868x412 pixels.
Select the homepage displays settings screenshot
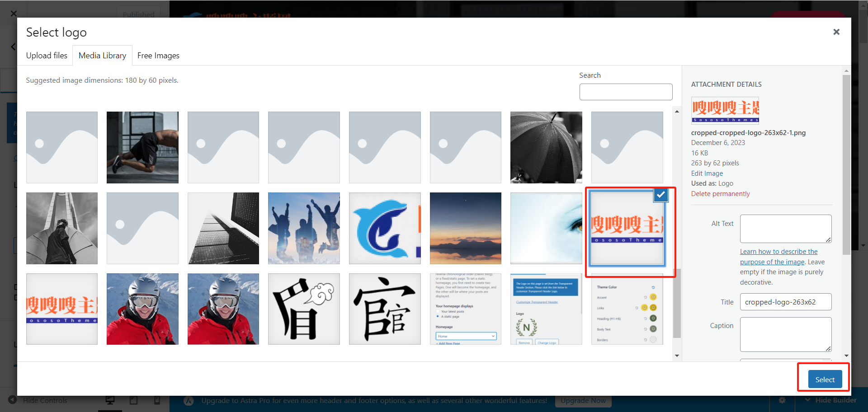pyautogui.click(x=466, y=309)
